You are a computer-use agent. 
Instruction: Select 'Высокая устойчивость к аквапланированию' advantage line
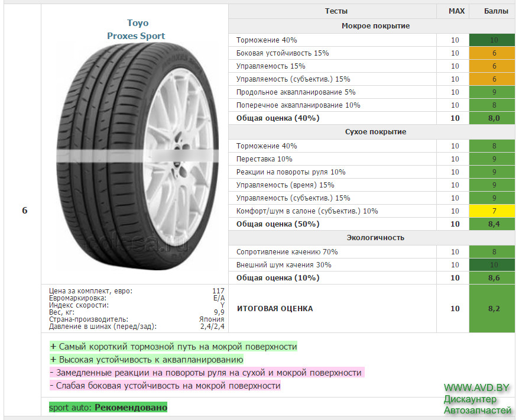[x=147, y=360]
